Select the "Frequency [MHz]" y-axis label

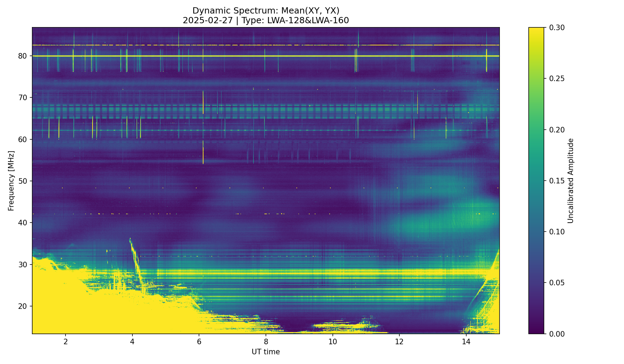click(11, 181)
